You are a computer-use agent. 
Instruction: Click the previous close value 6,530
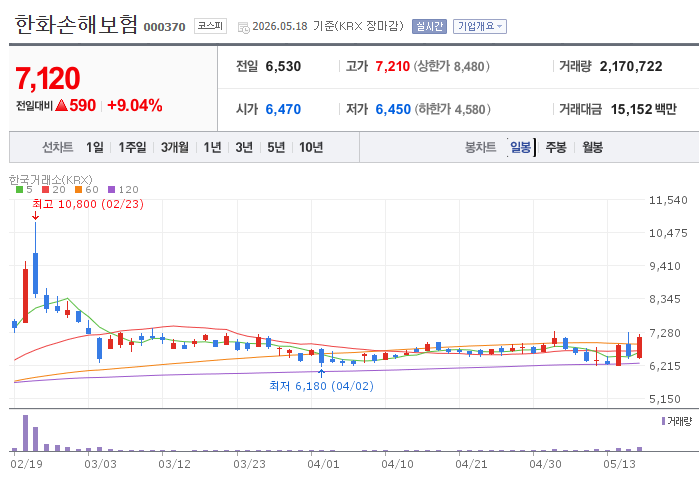(283, 66)
